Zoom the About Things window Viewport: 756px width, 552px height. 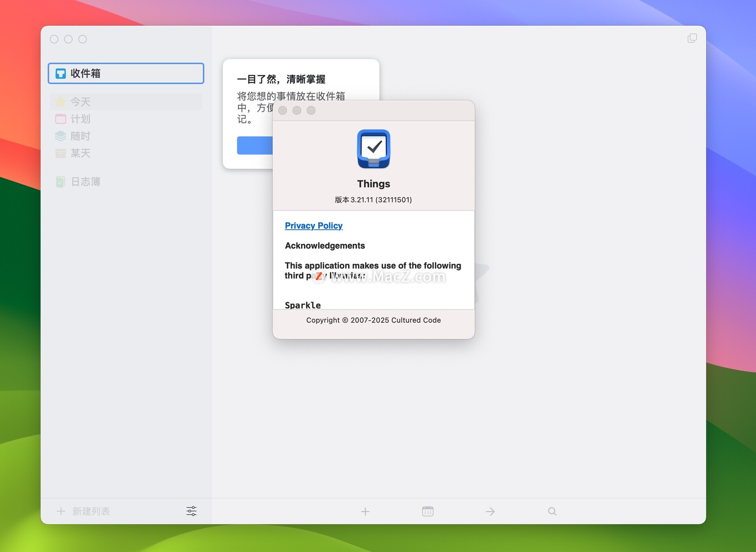311,110
